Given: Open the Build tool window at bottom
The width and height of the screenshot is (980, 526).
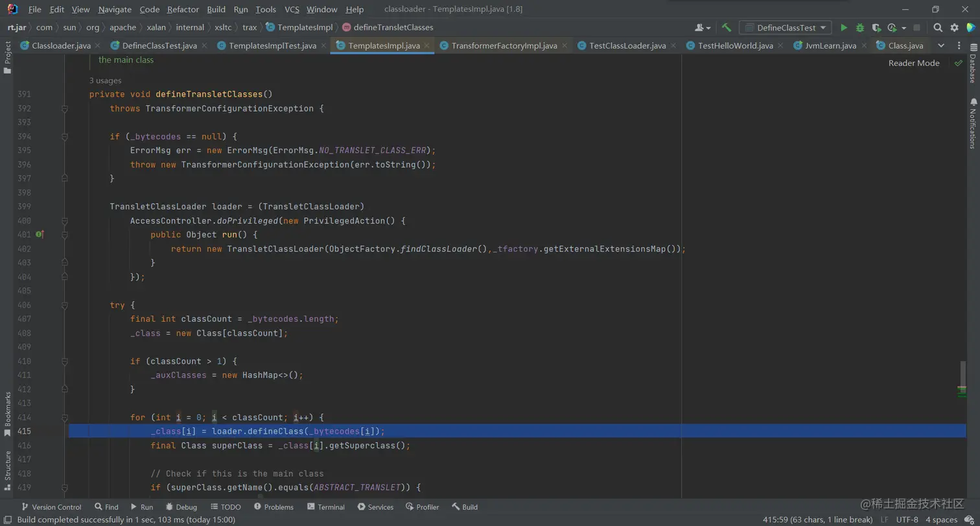Looking at the screenshot, I should [465, 507].
